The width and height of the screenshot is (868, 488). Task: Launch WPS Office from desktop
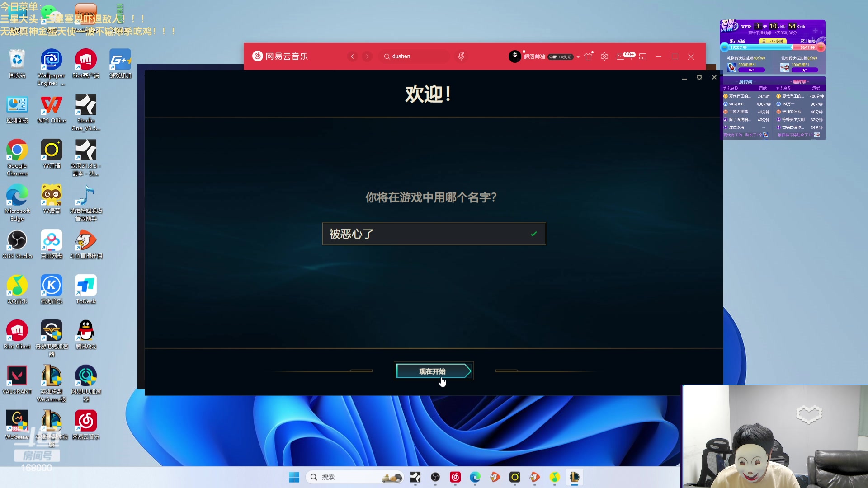coord(52,109)
